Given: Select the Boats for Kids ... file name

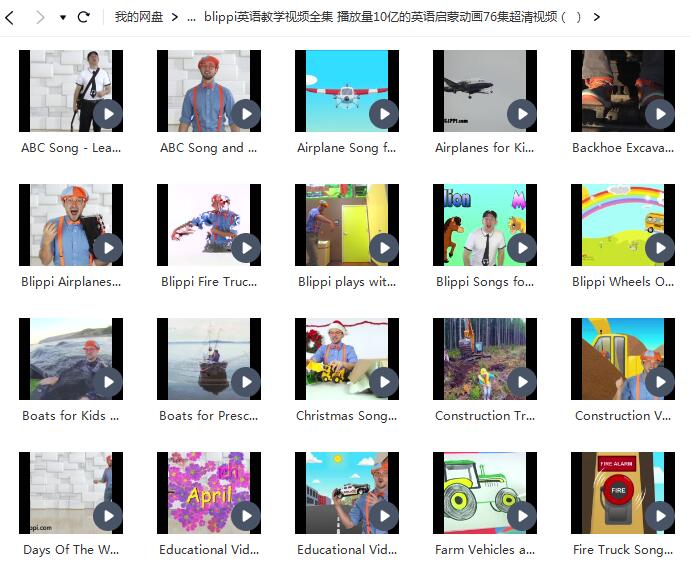Looking at the screenshot, I should tap(71, 416).
